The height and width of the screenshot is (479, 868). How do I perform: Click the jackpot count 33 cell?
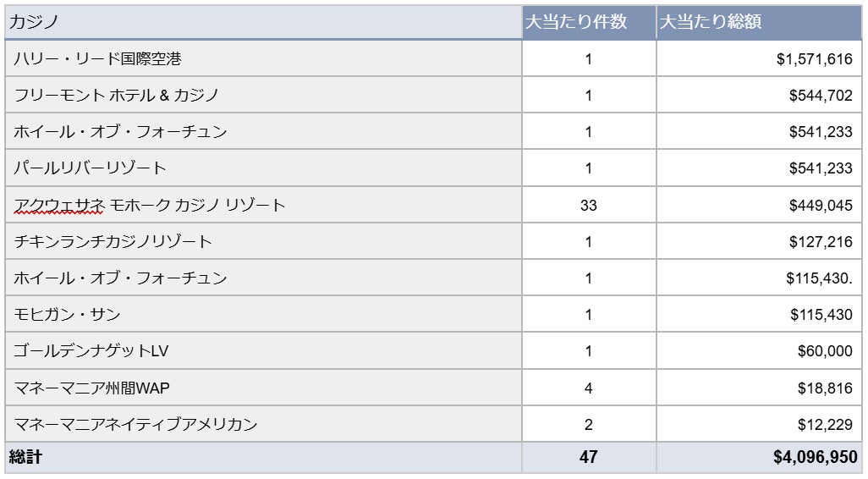(589, 206)
